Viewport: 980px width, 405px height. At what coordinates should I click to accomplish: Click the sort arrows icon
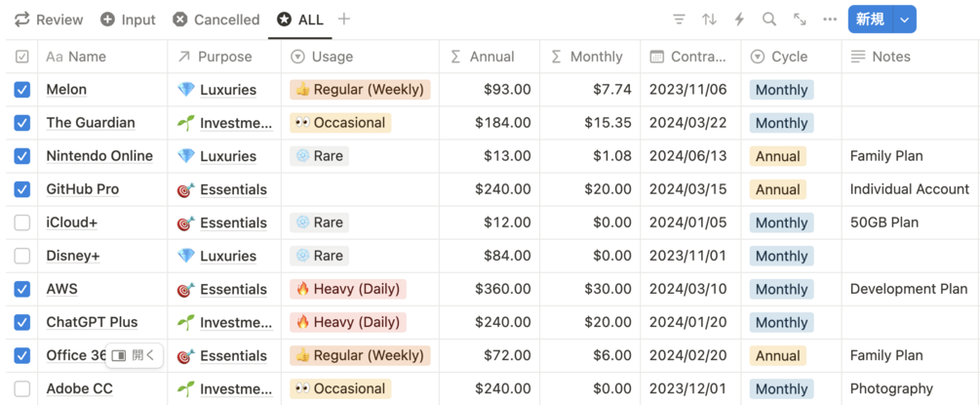tap(709, 20)
